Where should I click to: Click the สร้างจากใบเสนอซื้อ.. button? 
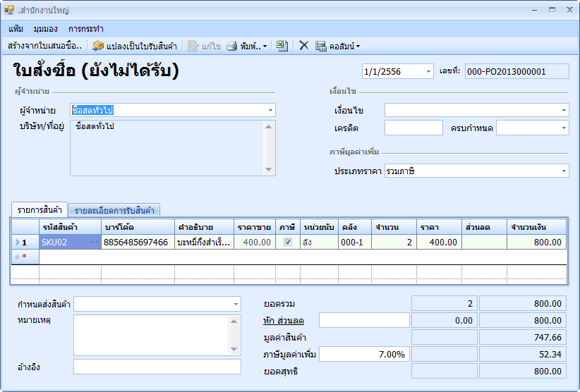coord(45,46)
